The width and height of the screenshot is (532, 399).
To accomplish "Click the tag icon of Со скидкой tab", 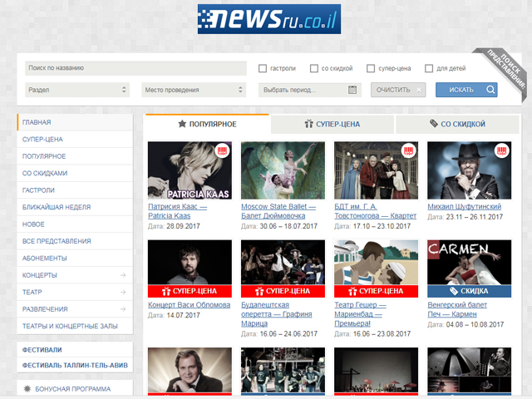I will 434,124.
